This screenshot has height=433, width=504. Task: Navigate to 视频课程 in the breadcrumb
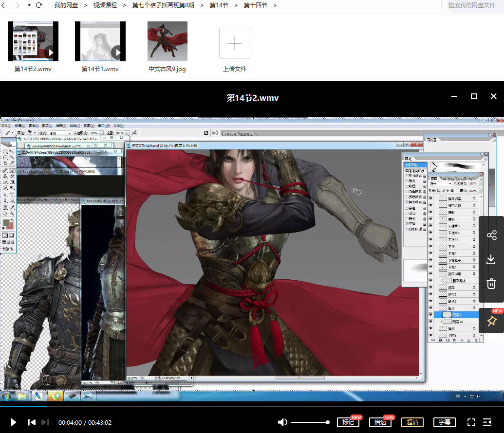point(105,5)
